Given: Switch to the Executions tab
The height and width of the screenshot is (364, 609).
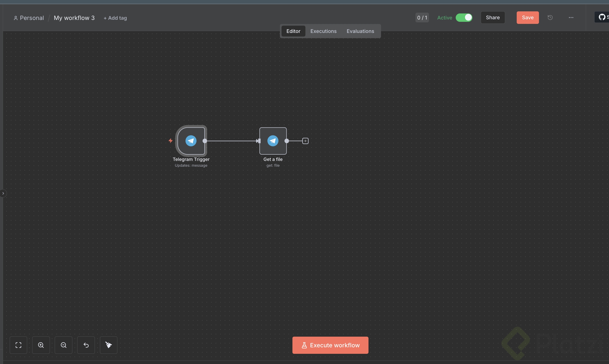Looking at the screenshot, I should [323, 31].
